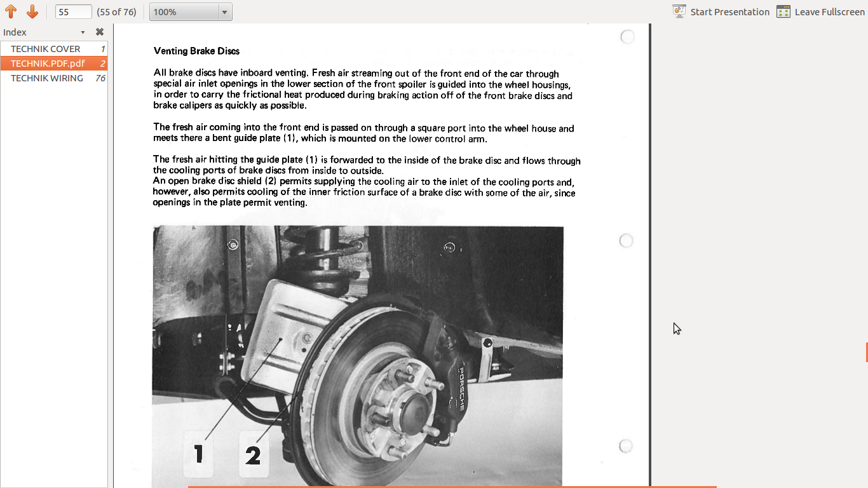Click the Leave Fullscreen label

(829, 11)
